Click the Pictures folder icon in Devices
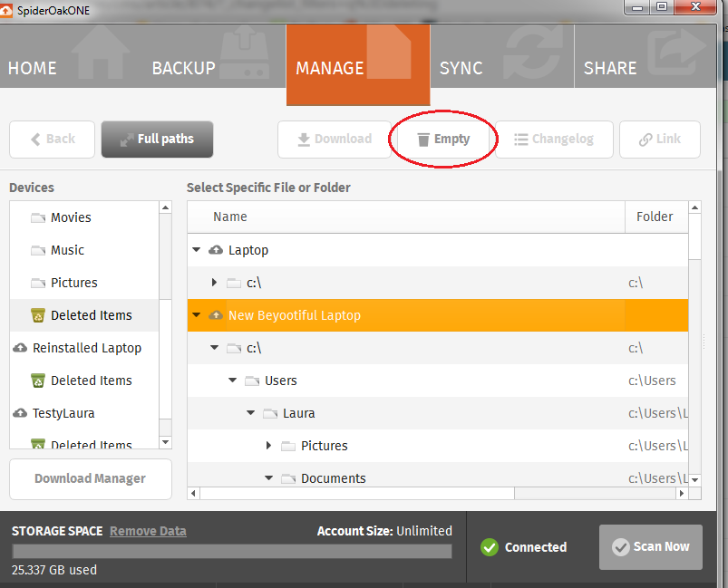This screenshot has height=588, width=728. click(x=38, y=283)
